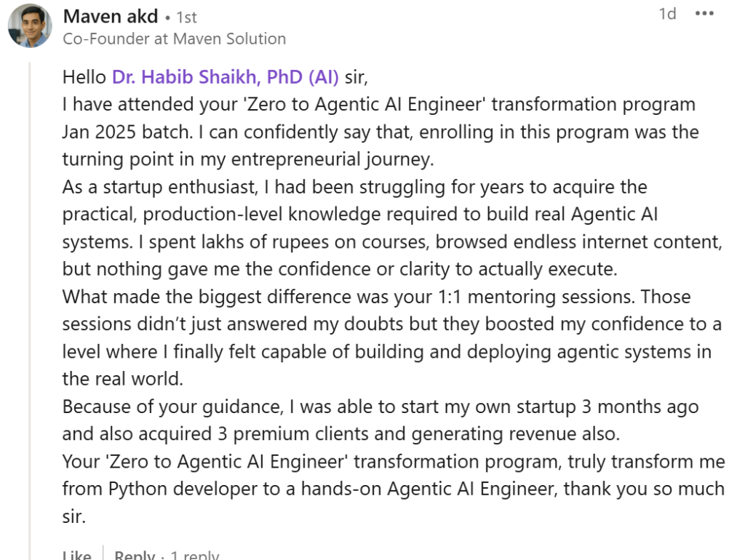Screen dimensions: 745x560
Task: Click the final word 'sir.' in the comment
Action: click(73, 517)
